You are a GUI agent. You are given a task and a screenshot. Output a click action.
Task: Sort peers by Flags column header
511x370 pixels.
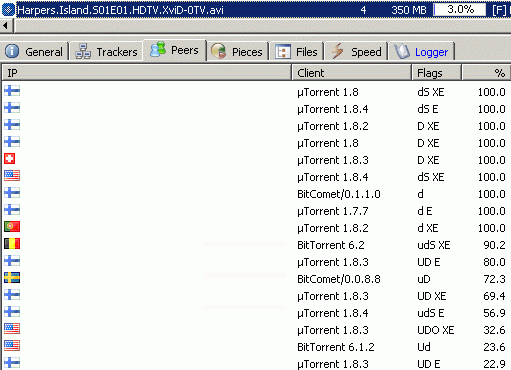click(437, 73)
